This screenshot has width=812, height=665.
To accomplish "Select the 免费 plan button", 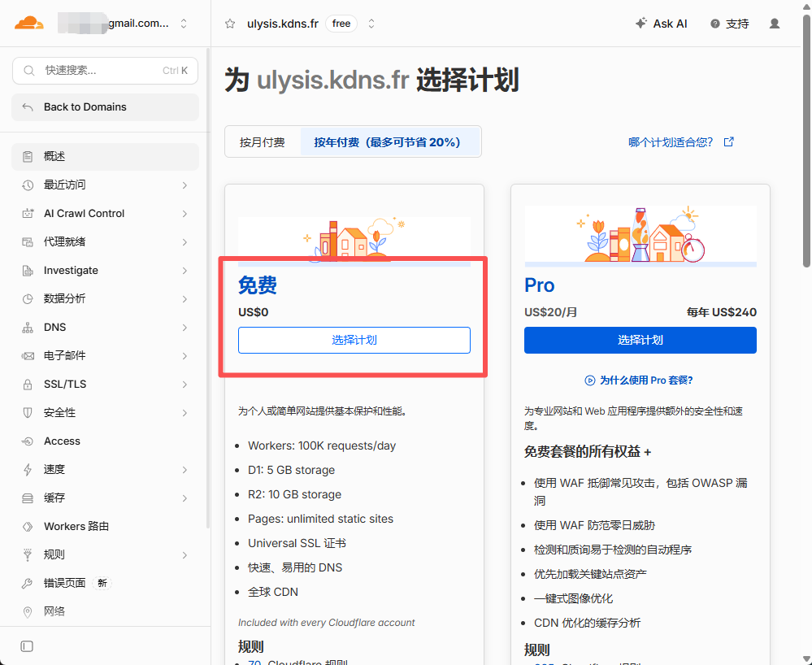I will tap(354, 341).
